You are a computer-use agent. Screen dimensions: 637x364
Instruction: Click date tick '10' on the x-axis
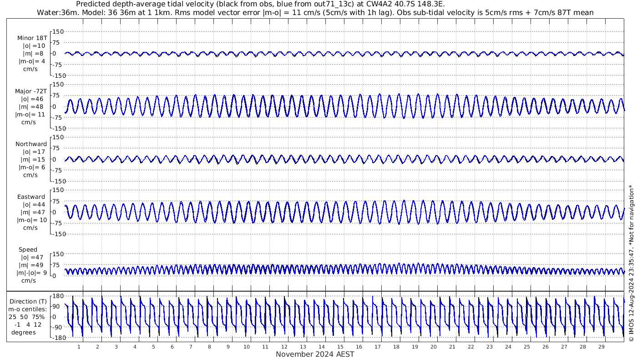(247, 347)
